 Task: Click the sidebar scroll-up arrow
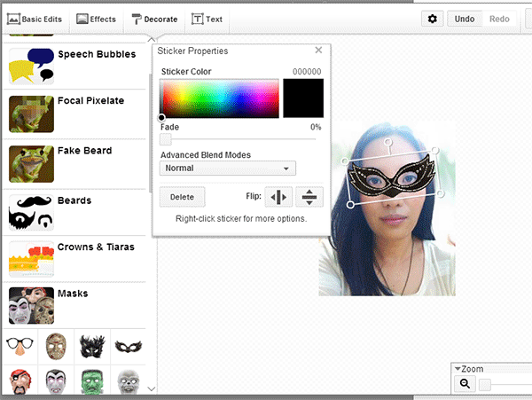coord(152,39)
